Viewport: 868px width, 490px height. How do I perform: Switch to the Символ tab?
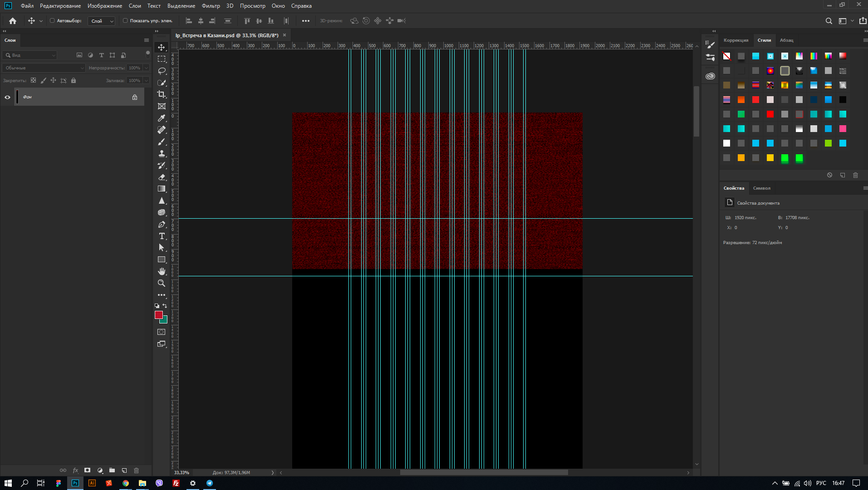762,188
